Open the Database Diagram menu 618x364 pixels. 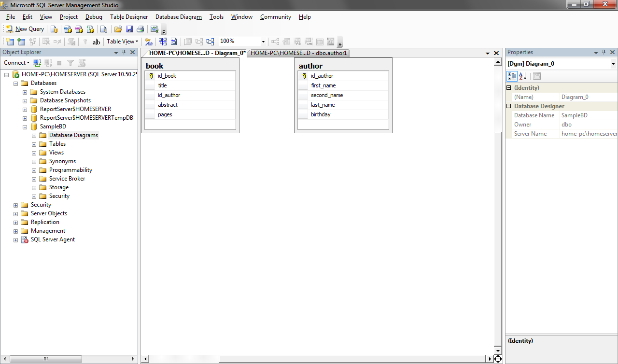coord(179,17)
